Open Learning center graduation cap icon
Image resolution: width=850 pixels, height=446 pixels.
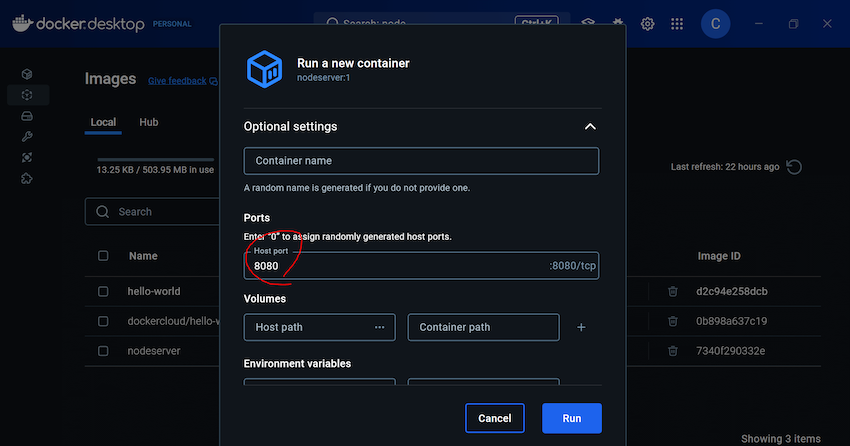[588, 23]
